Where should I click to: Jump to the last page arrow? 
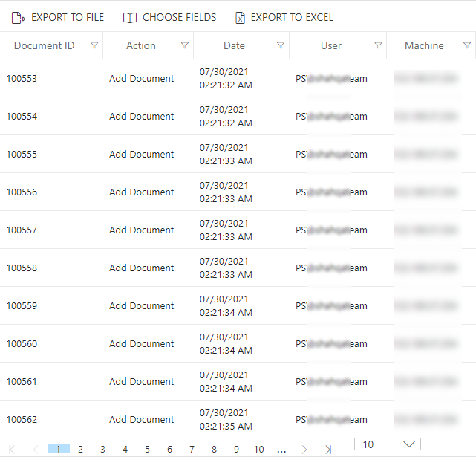[x=327, y=450]
